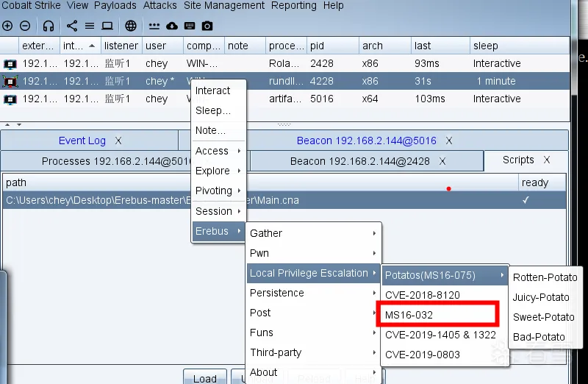Open the Attacks menu
This screenshot has height=384, width=588.
[x=160, y=5]
